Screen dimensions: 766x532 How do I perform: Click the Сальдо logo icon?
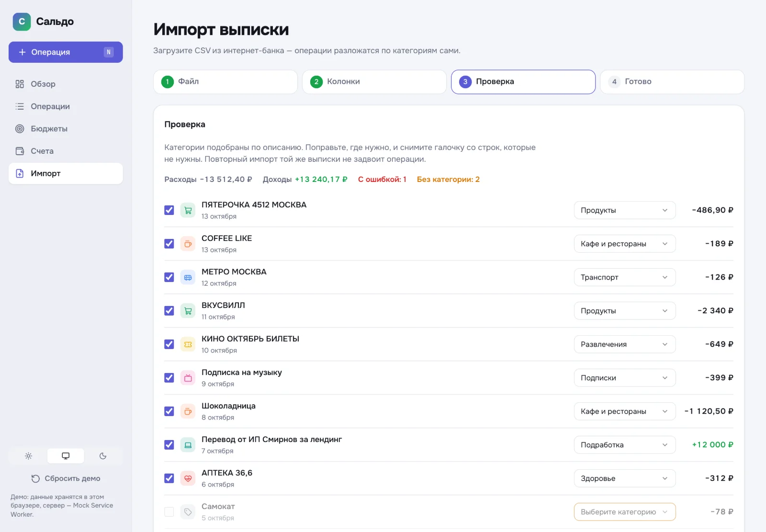coord(22,22)
